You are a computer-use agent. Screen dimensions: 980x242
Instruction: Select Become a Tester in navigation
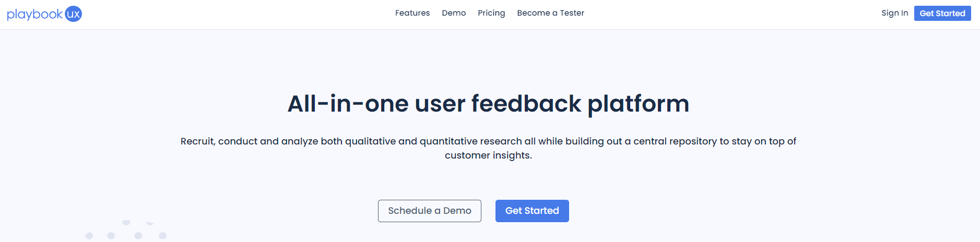550,13
